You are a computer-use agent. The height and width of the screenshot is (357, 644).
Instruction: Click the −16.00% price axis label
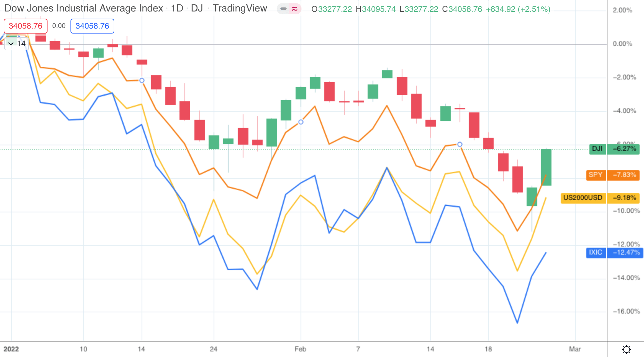[x=626, y=311]
